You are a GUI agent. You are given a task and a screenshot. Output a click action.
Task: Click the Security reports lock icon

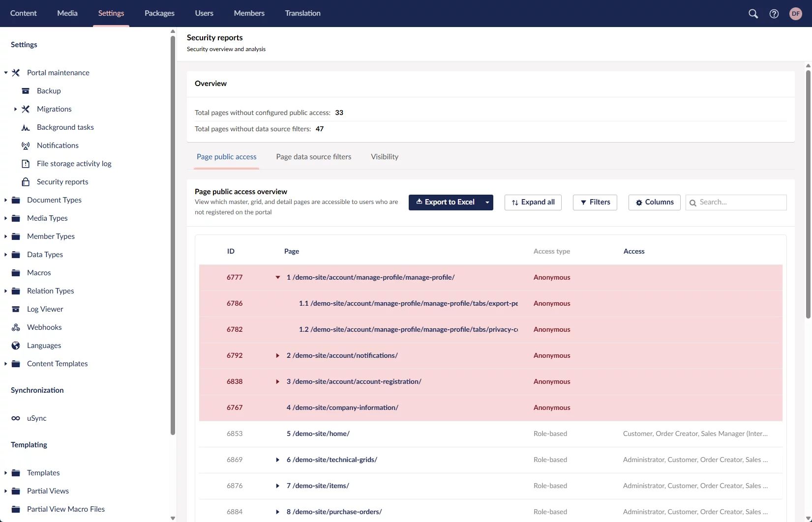point(26,182)
